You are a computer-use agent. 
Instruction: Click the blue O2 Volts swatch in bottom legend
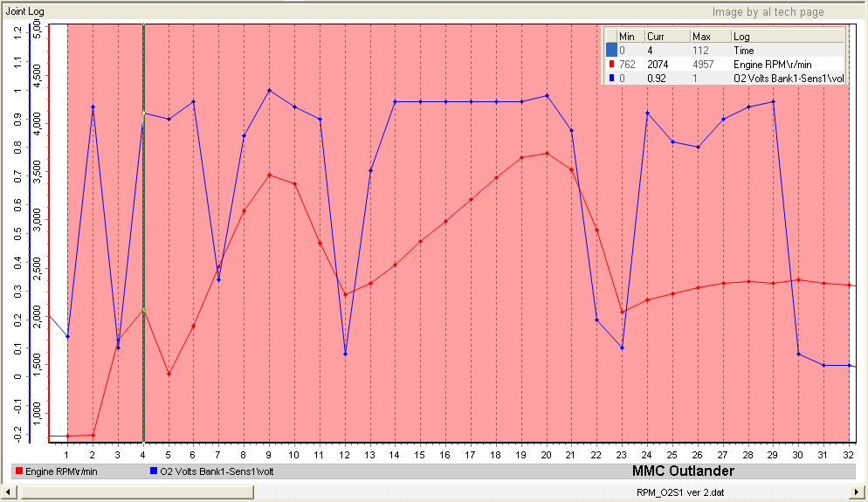152,471
